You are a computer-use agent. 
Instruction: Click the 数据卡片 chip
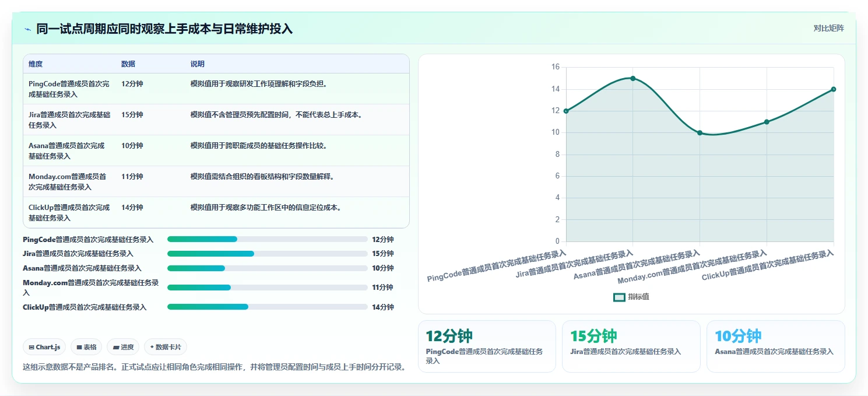(x=166, y=347)
